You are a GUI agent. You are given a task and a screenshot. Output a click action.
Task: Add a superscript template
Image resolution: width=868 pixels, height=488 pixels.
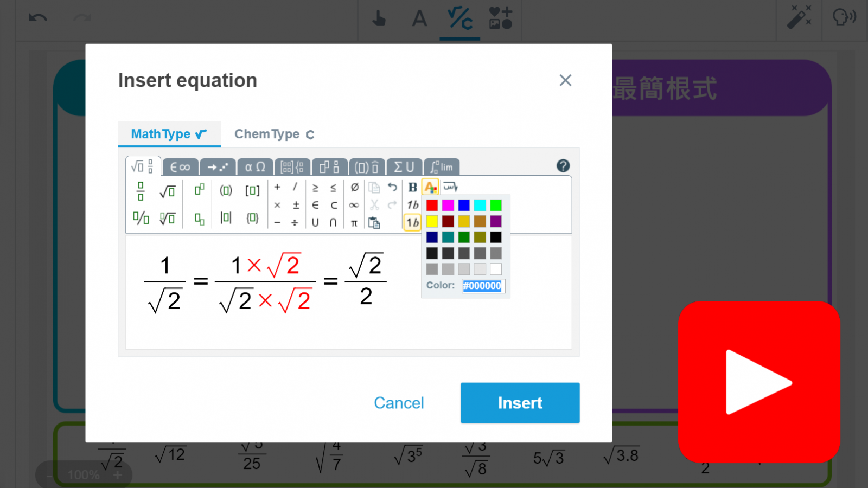199,190
